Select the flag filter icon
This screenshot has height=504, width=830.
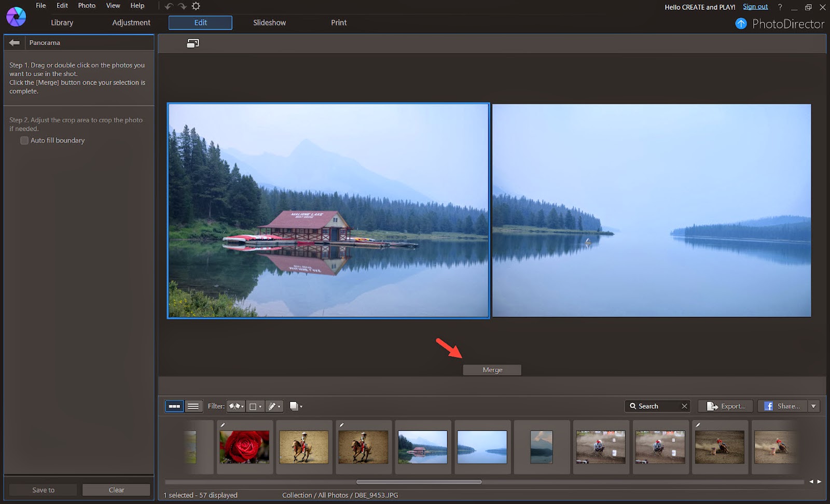pos(233,406)
